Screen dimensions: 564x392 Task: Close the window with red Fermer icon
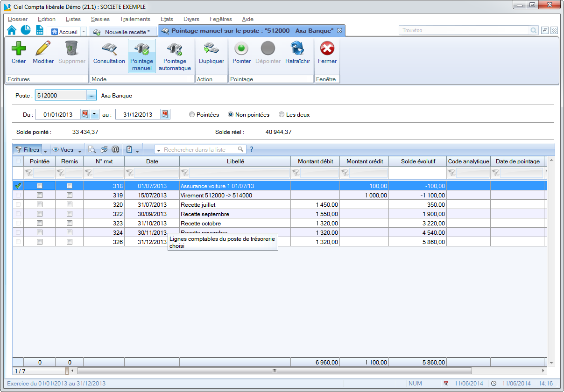point(327,49)
